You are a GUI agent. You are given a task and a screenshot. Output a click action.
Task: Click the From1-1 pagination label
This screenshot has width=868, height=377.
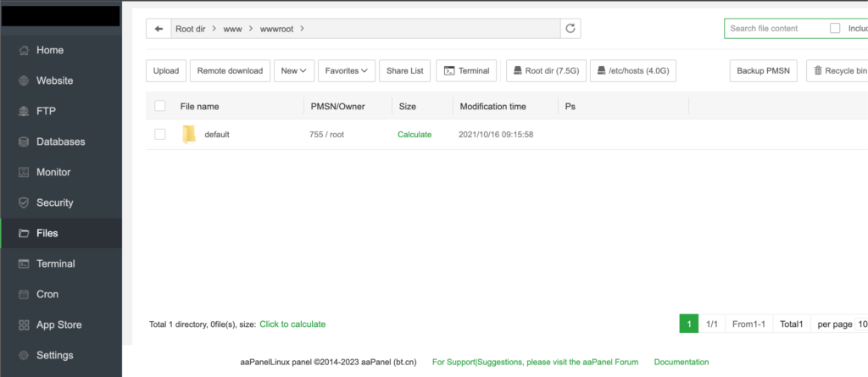tap(749, 324)
